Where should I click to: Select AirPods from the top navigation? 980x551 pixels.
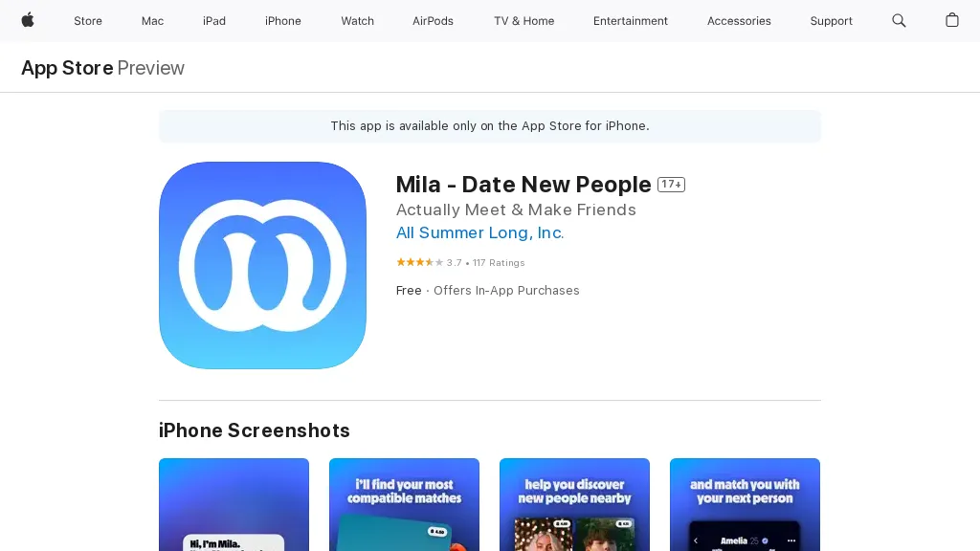[434, 21]
